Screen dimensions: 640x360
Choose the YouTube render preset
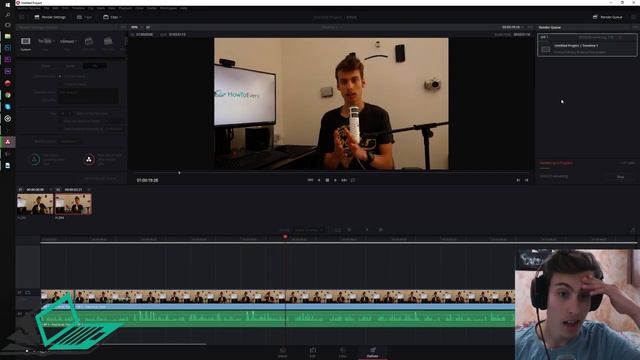[45, 43]
